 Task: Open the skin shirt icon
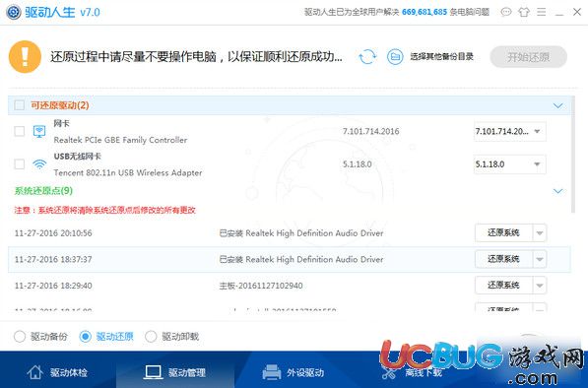click(x=524, y=13)
